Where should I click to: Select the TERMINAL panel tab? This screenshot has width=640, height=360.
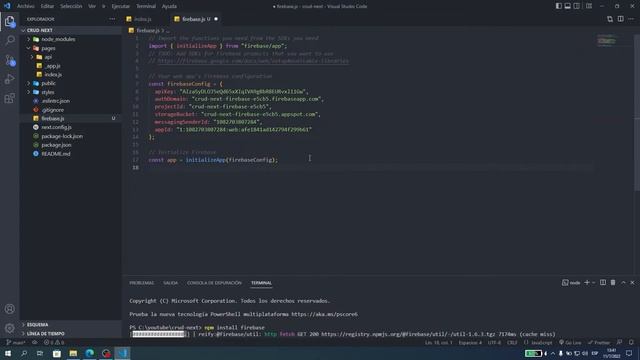[261, 283]
